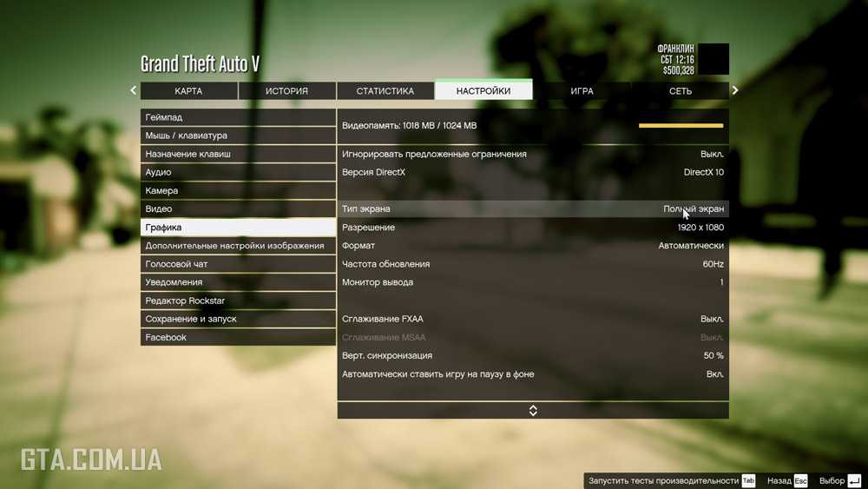Go to the ИГРА tab
868x489 pixels.
tap(582, 91)
